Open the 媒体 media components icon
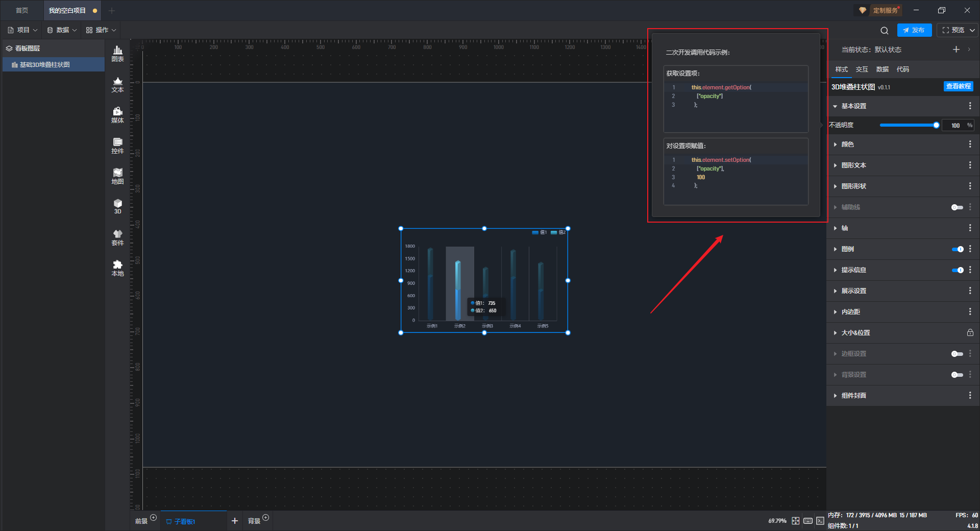Viewport: 980px width, 531px height. click(117, 115)
